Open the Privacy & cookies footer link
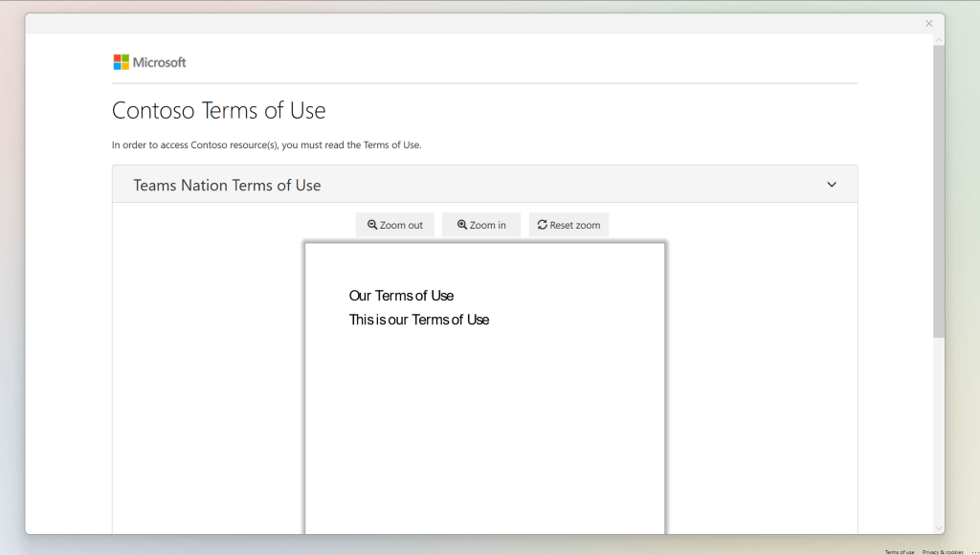The width and height of the screenshot is (980, 555). click(943, 552)
